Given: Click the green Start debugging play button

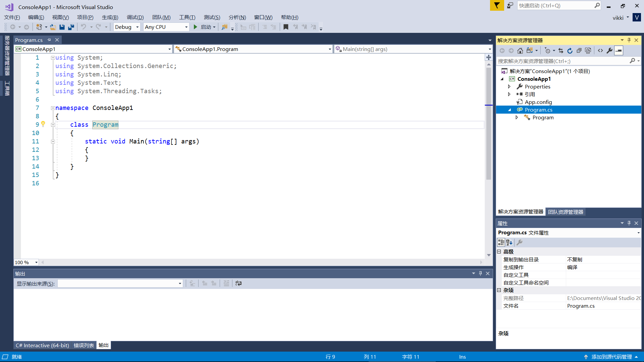Looking at the screenshot, I should pyautogui.click(x=196, y=27).
